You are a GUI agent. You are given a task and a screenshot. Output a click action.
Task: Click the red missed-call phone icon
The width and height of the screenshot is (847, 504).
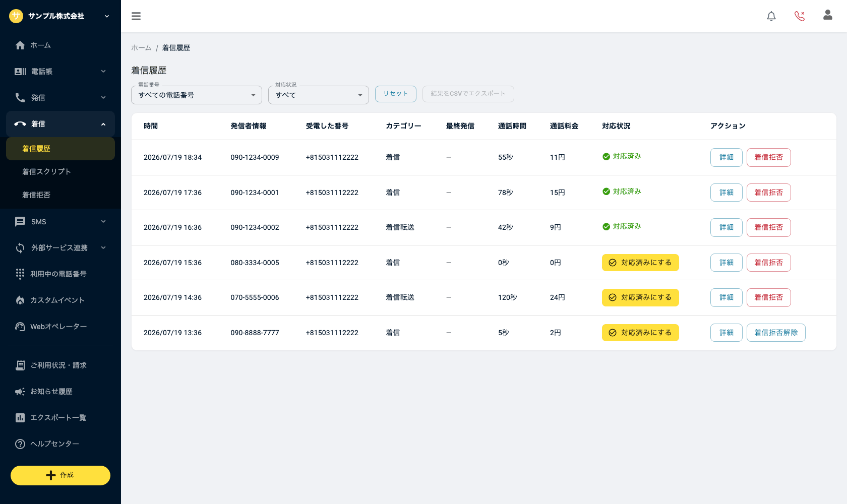(800, 16)
